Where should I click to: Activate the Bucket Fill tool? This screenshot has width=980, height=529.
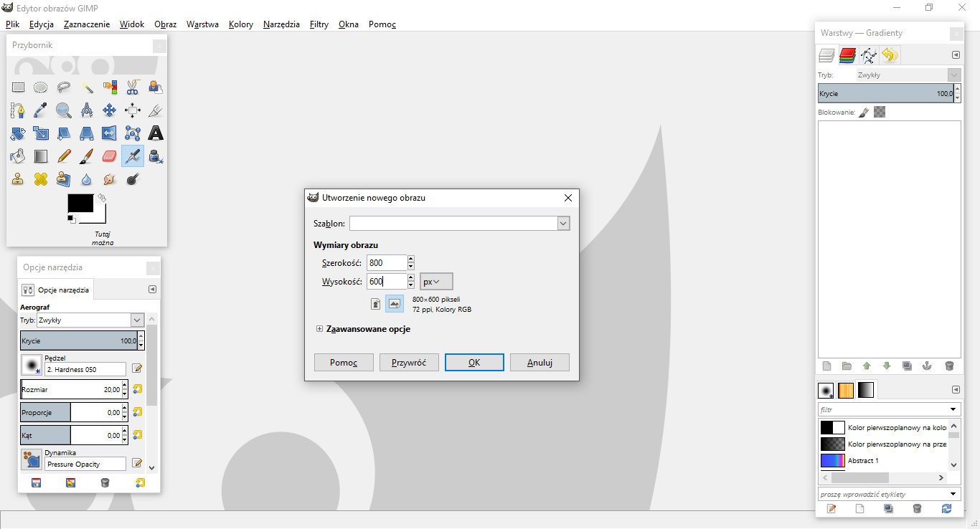pyautogui.click(x=18, y=156)
